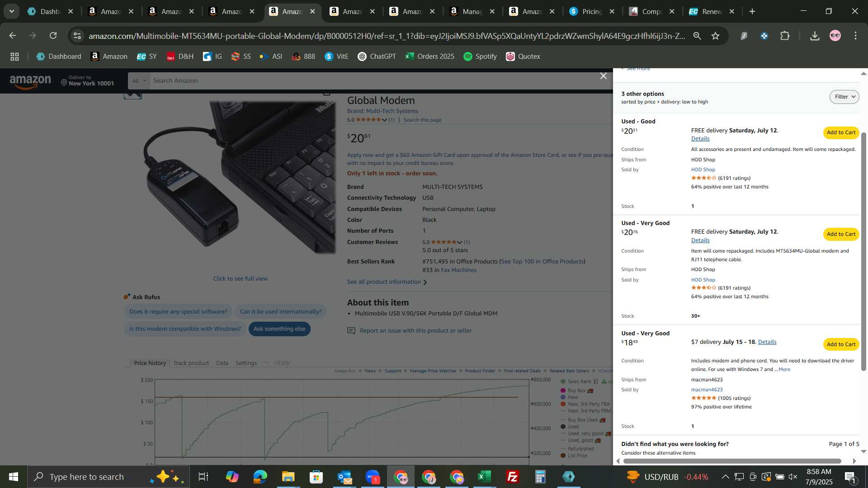Switch to the Dashboard browser tab
The width and height of the screenshot is (868, 488).
point(50,12)
